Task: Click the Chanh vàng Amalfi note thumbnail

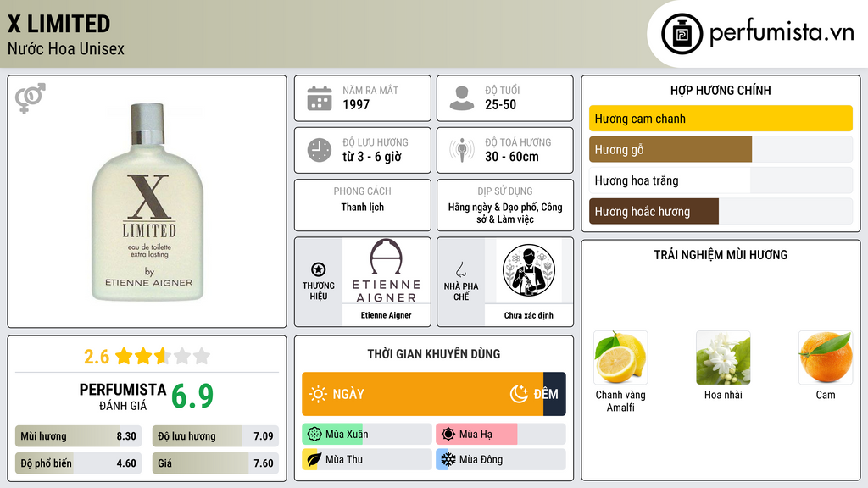Action: point(620,358)
